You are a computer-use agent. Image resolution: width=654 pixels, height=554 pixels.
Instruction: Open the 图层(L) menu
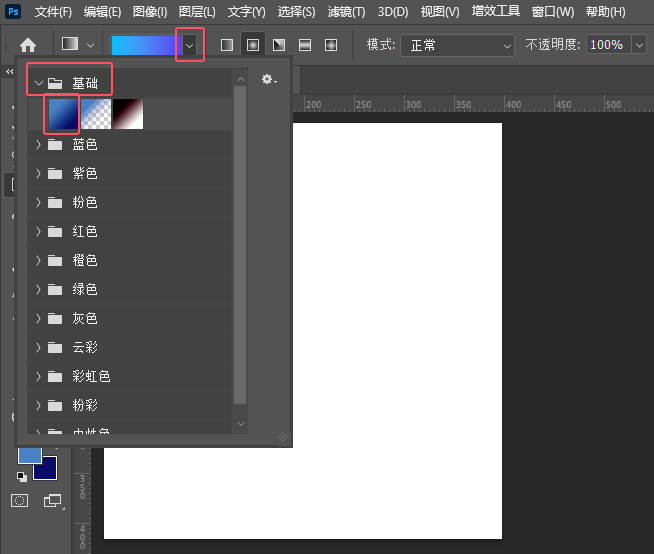(197, 11)
